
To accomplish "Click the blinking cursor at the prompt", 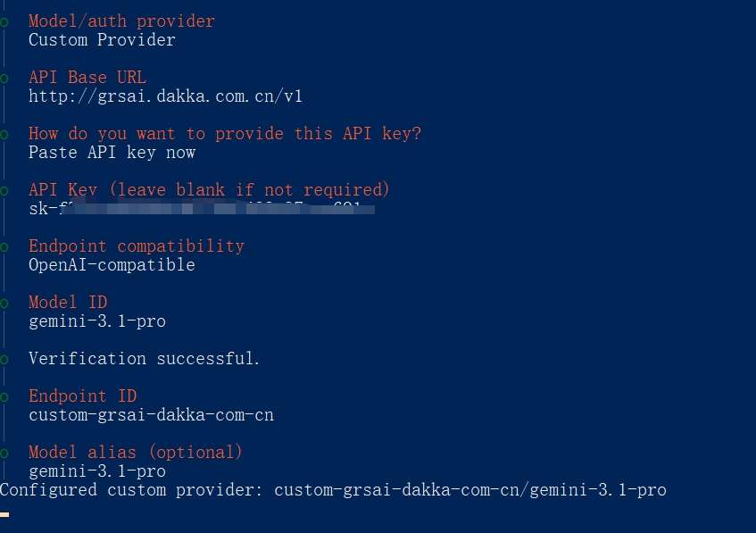I will point(4,514).
